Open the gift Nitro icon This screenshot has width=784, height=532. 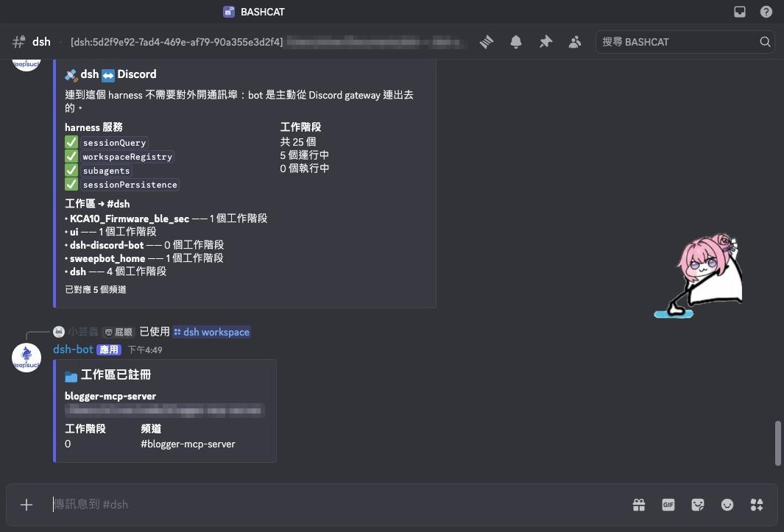point(639,505)
